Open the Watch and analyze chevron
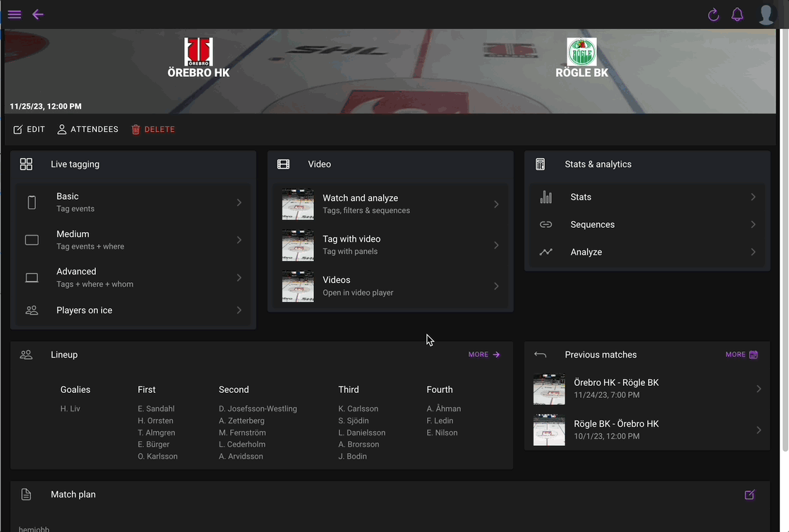 pos(496,205)
